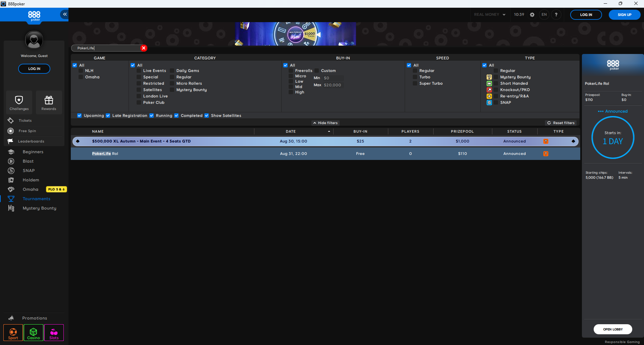
Task: Select $500,000 XL Autumn Main Event row
Action: click(x=325, y=141)
